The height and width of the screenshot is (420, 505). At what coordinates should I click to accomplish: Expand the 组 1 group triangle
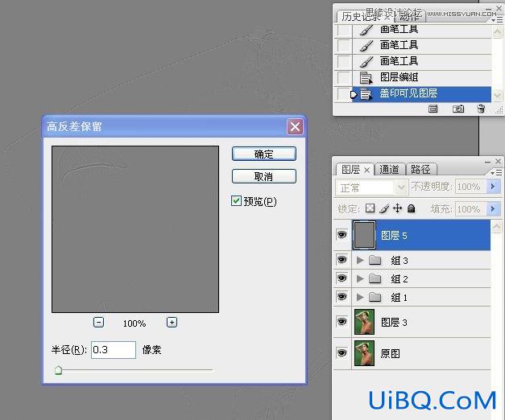(x=360, y=297)
